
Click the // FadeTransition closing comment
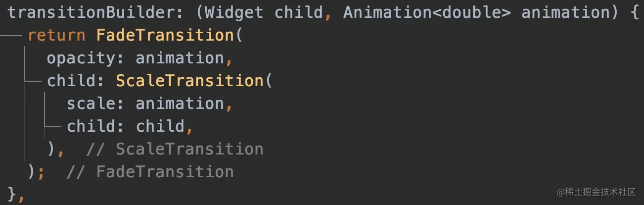pyautogui.click(x=150, y=172)
